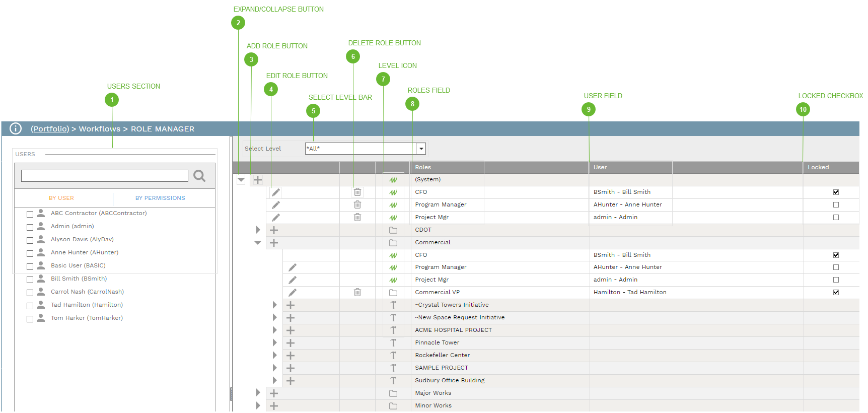This screenshot has height=413, width=868.
Task: Click into the users search field
Action: coord(104,176)
